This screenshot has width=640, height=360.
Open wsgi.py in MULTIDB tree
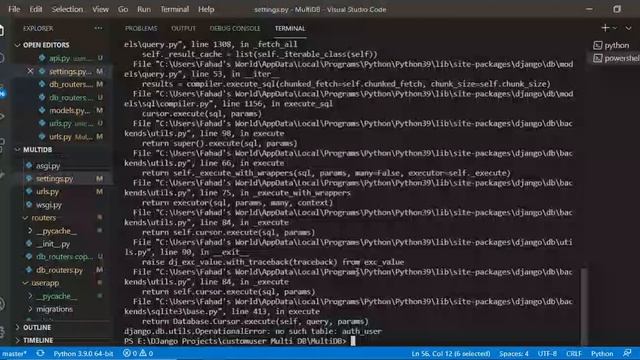coord(49,205)
